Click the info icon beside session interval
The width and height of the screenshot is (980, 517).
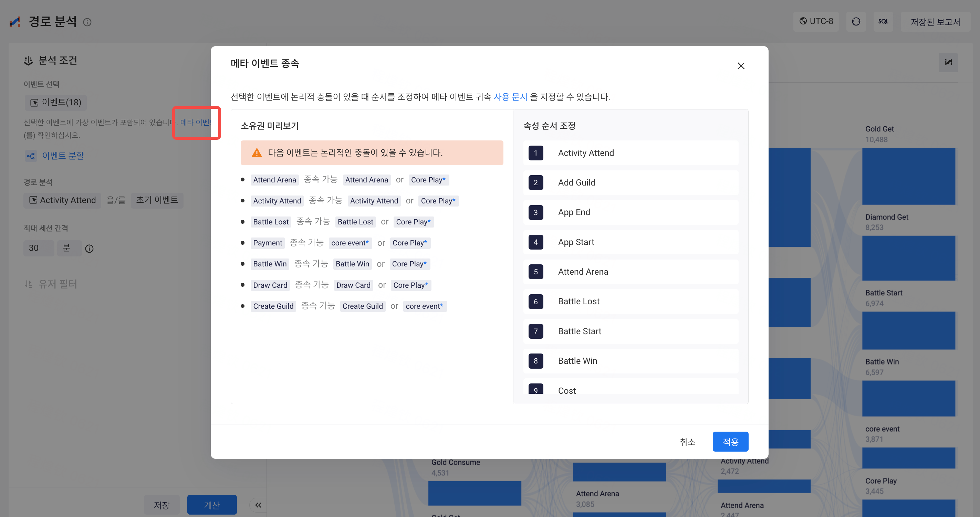pos(90,249)
